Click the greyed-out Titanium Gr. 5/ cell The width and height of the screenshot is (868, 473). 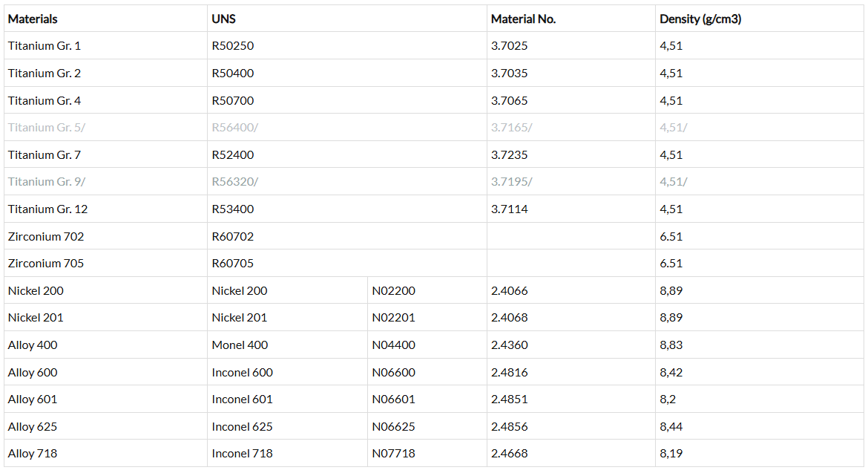[x=47, y=128]
